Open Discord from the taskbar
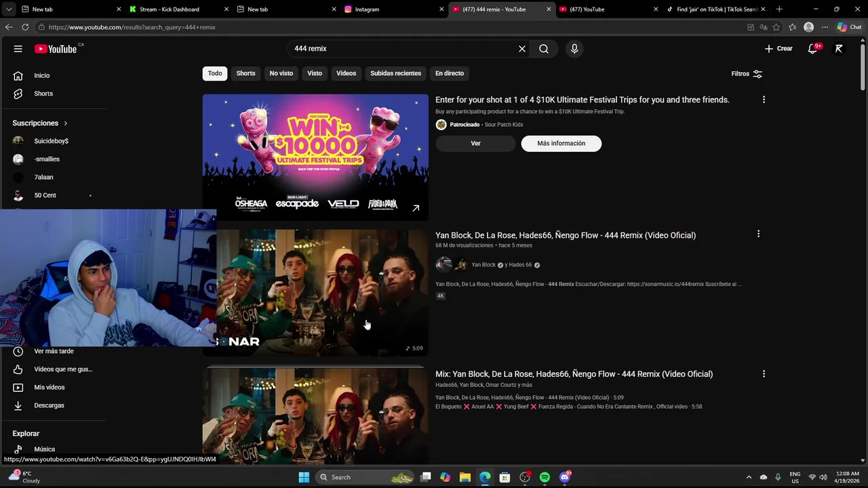868x488 pixels. 564,477
